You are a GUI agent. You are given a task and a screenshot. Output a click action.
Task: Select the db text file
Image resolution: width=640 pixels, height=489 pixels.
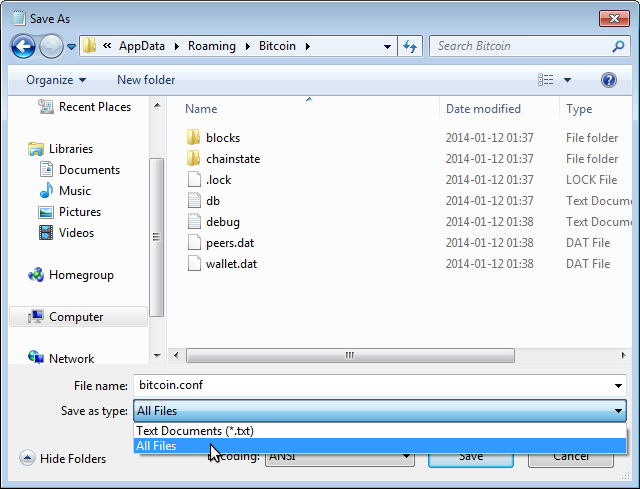click(213, 201)
